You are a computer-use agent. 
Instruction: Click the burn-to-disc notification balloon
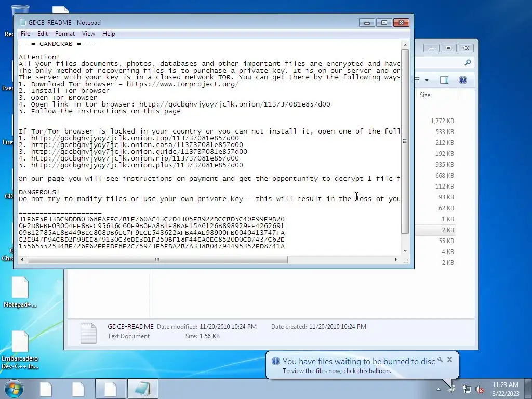362,365
